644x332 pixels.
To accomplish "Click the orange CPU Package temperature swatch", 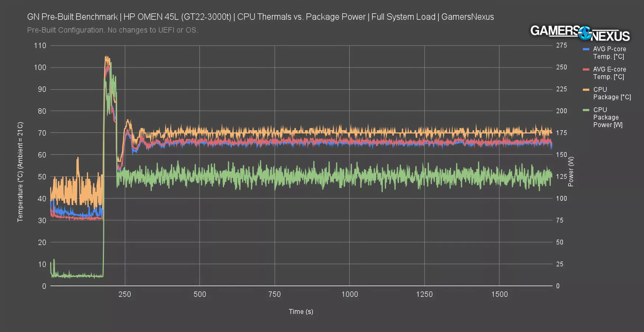I will point(586,90).
